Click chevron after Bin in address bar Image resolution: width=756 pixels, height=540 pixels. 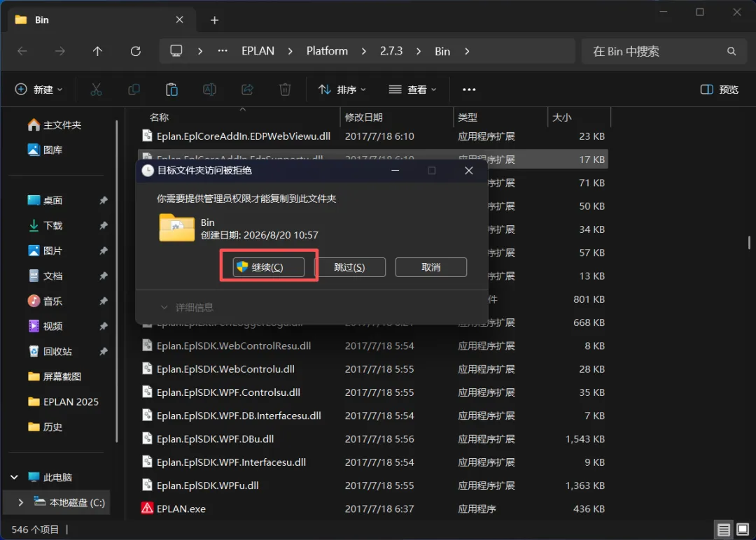(467, 51)
